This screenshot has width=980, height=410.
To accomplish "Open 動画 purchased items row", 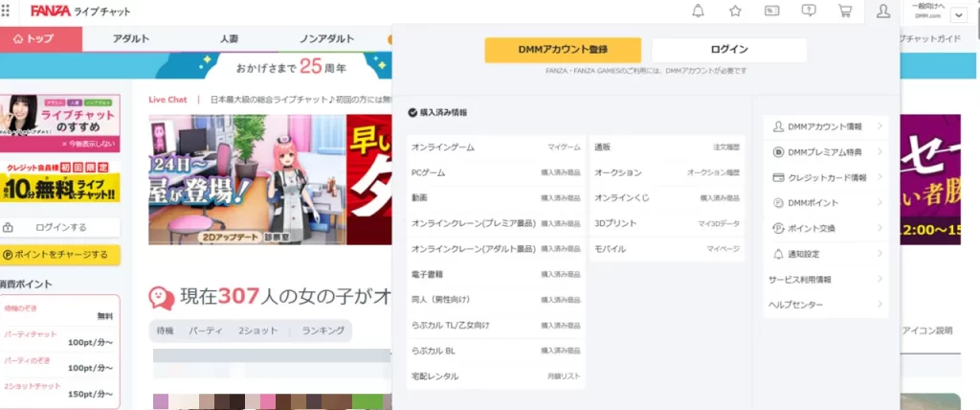I will tap(496, 197).
